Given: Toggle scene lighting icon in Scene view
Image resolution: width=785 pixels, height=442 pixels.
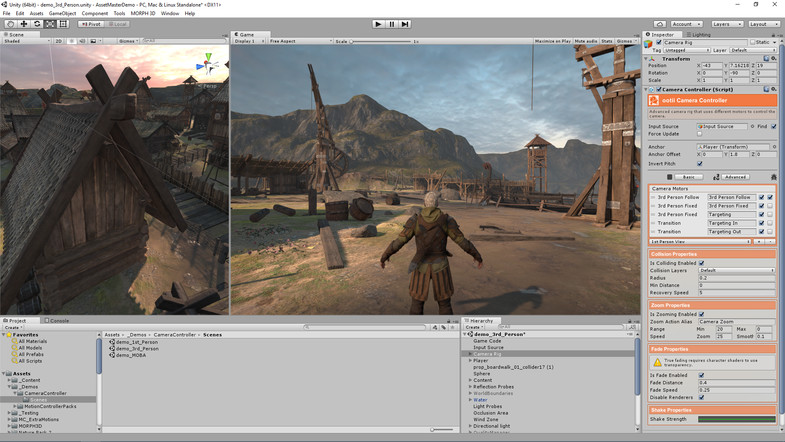Looking at the screenshot, I should [72, 41].
